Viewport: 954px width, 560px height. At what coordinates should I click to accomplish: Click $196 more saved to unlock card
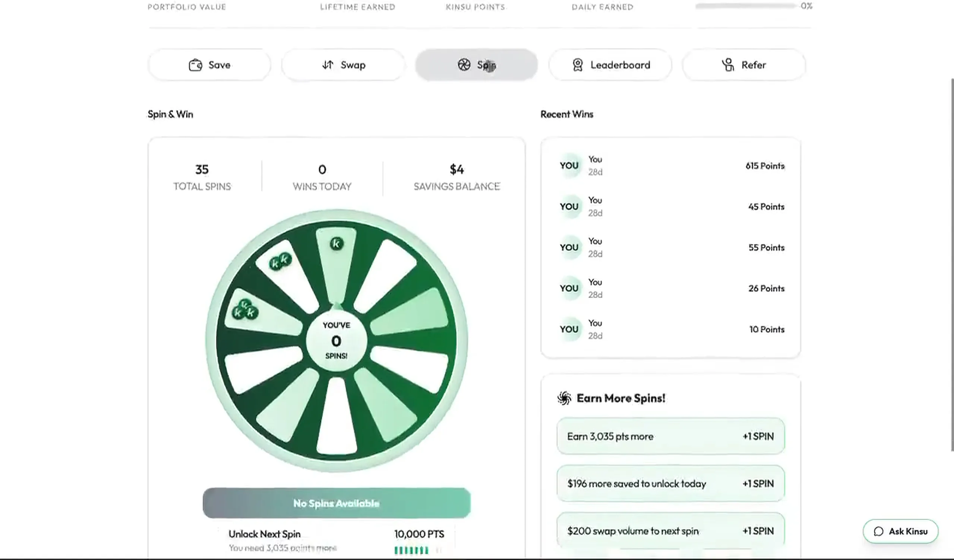click(670, 483)
